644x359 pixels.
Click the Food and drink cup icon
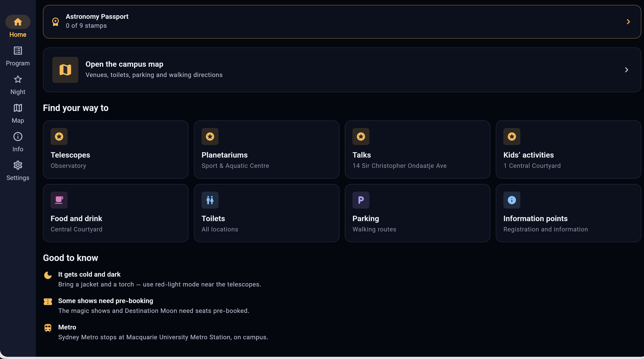[x=59, y=200]
